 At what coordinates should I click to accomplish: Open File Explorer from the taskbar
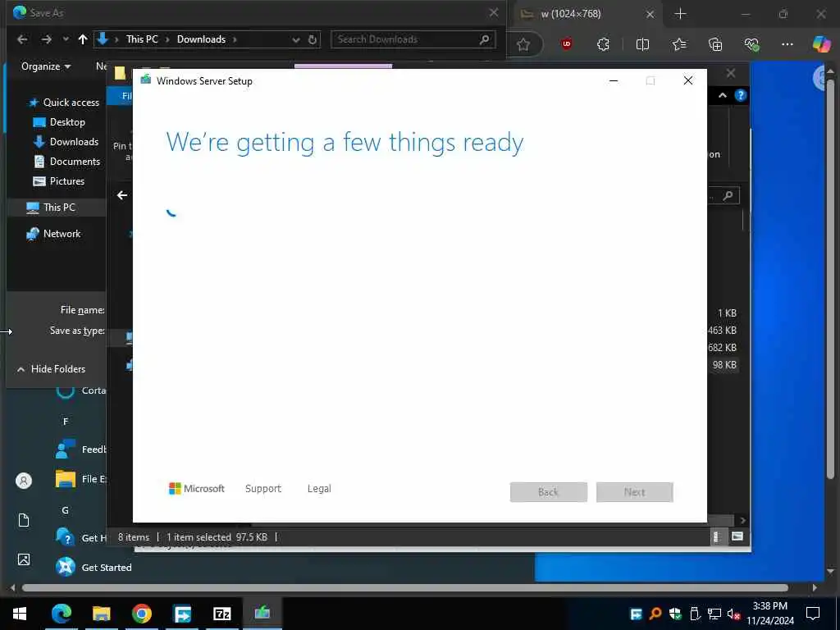pyautogui.click(x=101, y=614)
